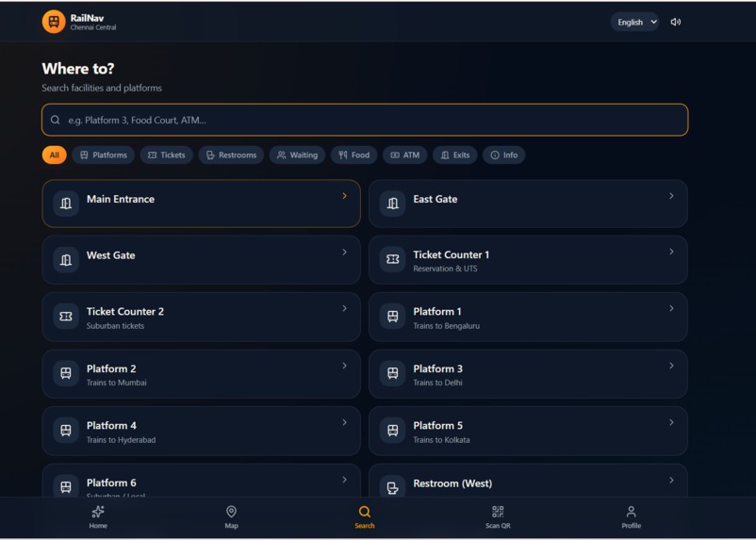
Task: Open Scan QR in bottom navigation
Action: [498, 517]
